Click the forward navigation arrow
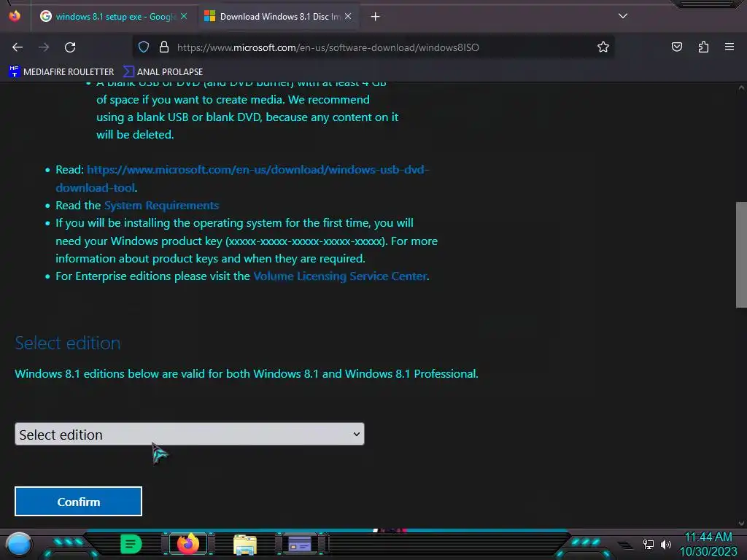 pyautogui.click(x=44, y=47)
